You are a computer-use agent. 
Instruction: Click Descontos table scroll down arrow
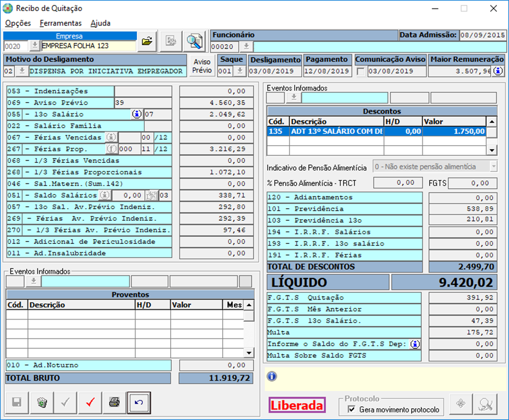click(492, 150)
